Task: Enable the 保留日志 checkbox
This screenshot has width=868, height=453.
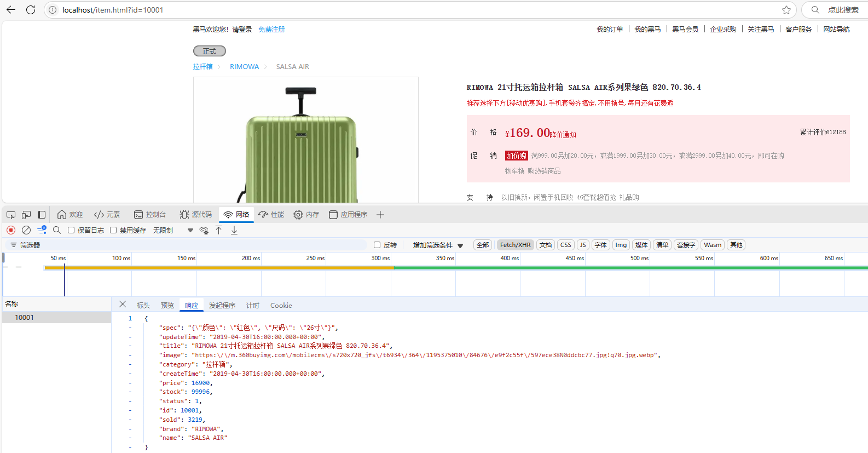Action: click(x=71, y=230)
